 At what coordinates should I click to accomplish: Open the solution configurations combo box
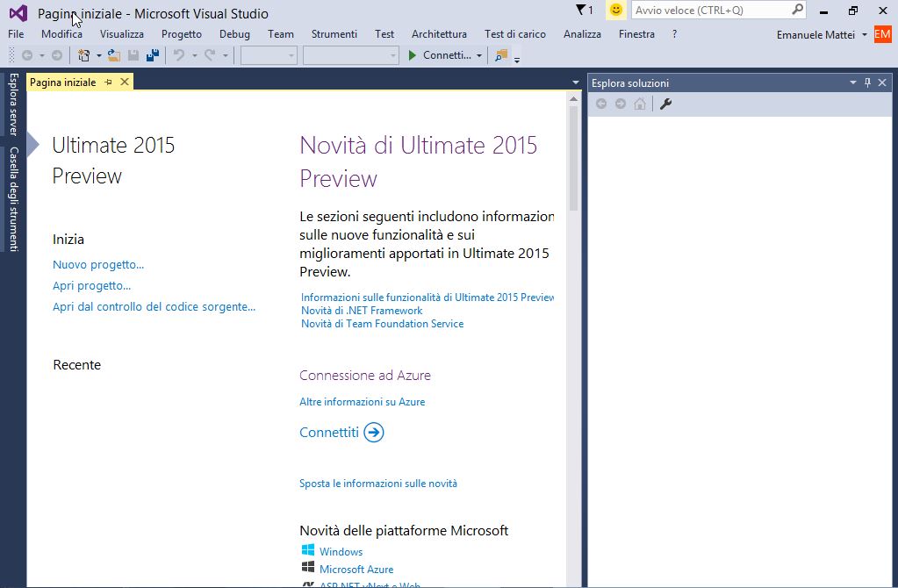tap(269, 55)
